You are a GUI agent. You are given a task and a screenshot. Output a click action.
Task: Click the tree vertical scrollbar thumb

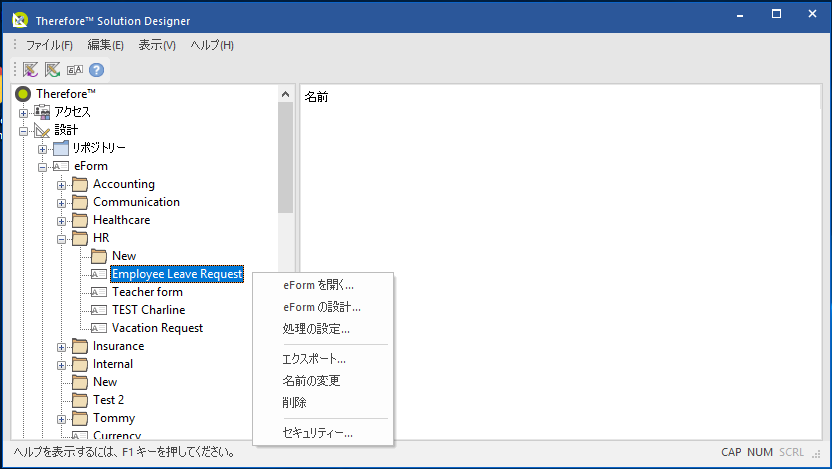coord(285,158)
